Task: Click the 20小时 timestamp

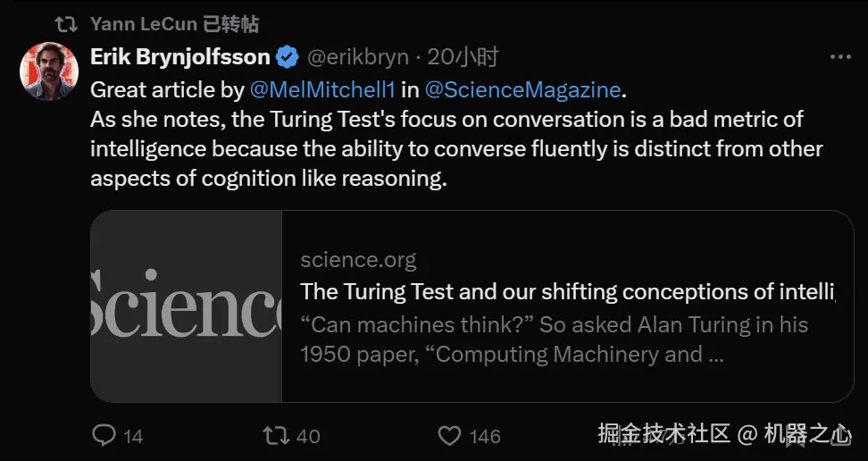Action: tap(463, 57)
